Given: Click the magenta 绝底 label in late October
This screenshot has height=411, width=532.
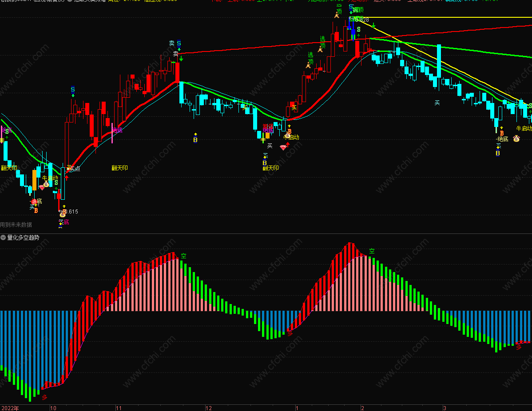Looking at the screenshot, I should [x=117, y=130].
